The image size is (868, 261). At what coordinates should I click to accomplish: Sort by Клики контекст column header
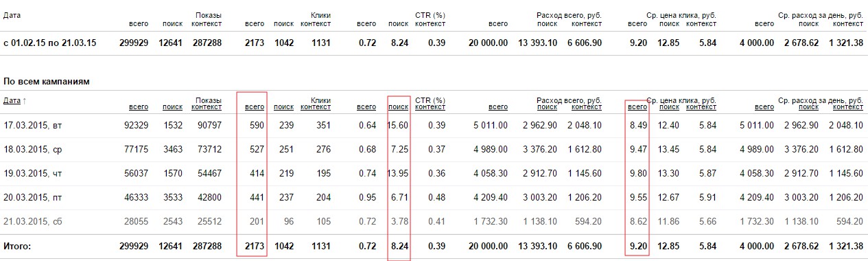[316, 107]
